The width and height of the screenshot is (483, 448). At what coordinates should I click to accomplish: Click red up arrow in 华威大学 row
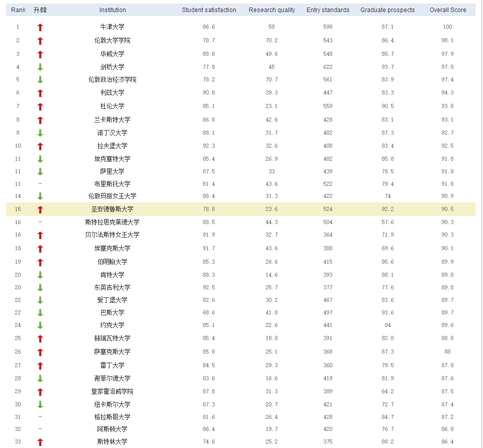[x=40, y=55]
